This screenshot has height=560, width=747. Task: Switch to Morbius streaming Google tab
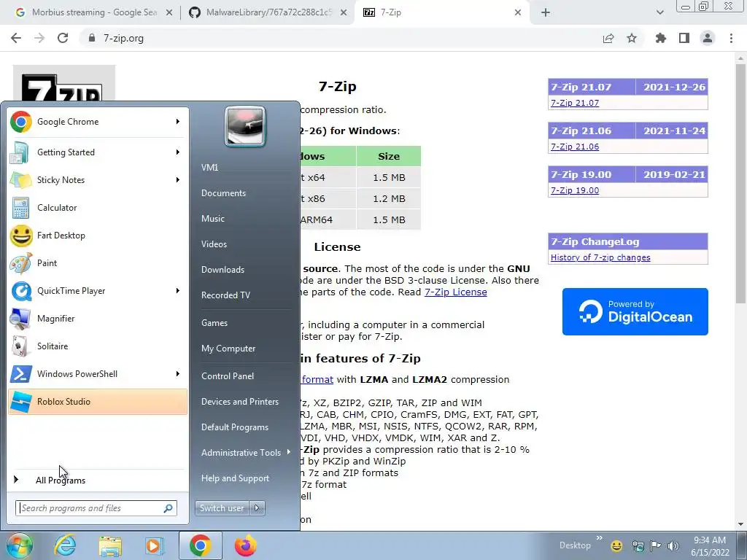[93, 13]
